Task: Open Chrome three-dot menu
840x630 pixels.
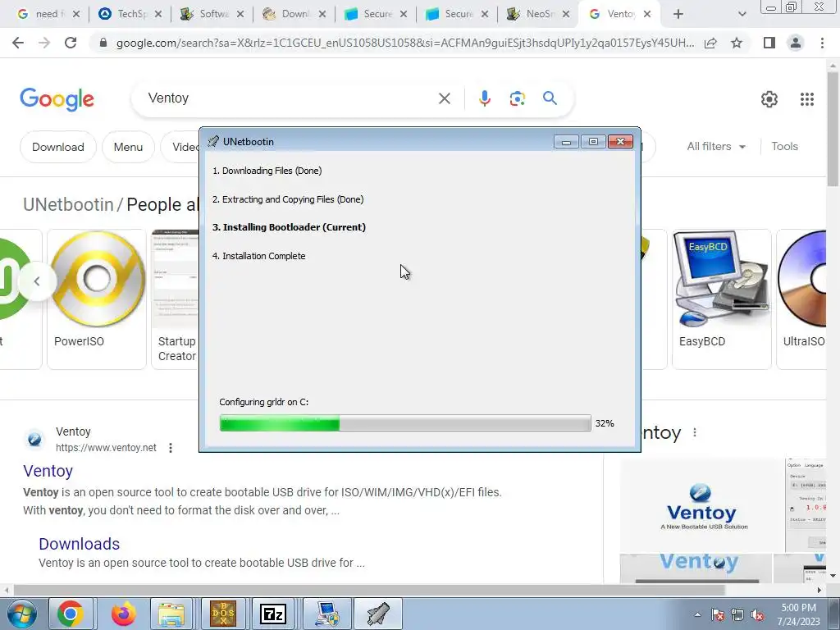Action: pyautogui.click(x=822, y=43)
